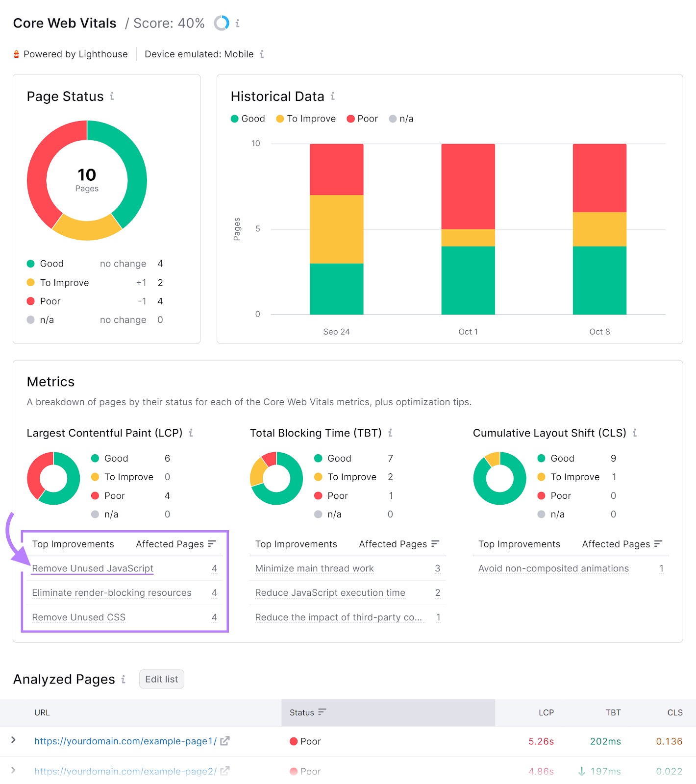Open yourdomain.com/example-page2 URL
Viewport: 696px width, 784px height.
(x=125, y=771)
